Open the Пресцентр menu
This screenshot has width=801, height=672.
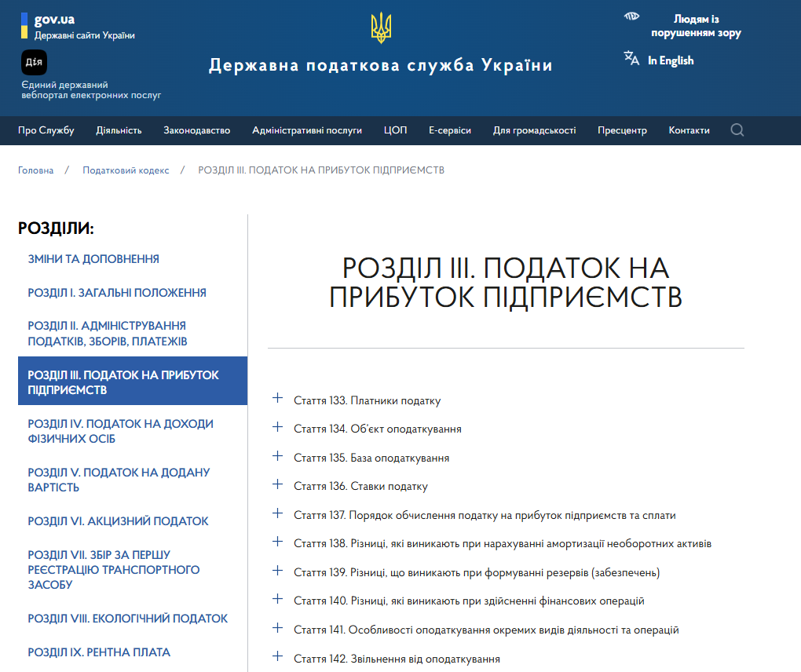click(622, 130)
